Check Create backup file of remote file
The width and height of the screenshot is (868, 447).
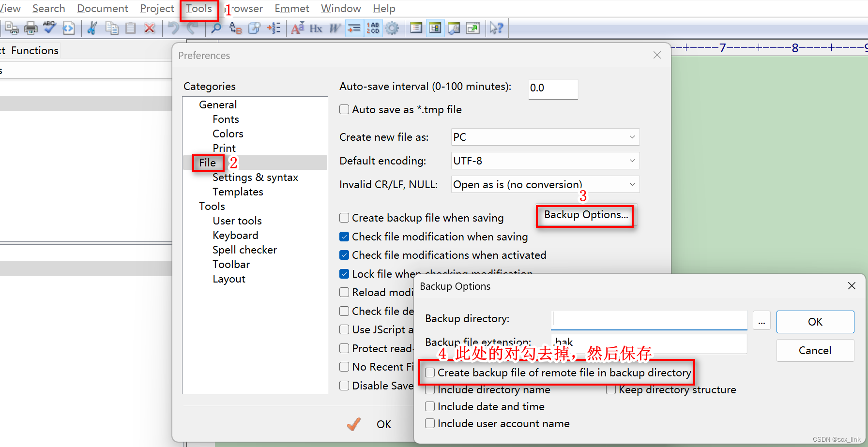(430, 372)
